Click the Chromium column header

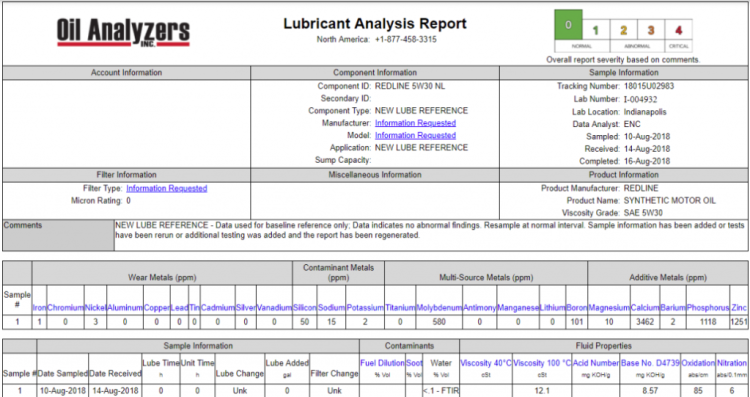coord(66,308)
